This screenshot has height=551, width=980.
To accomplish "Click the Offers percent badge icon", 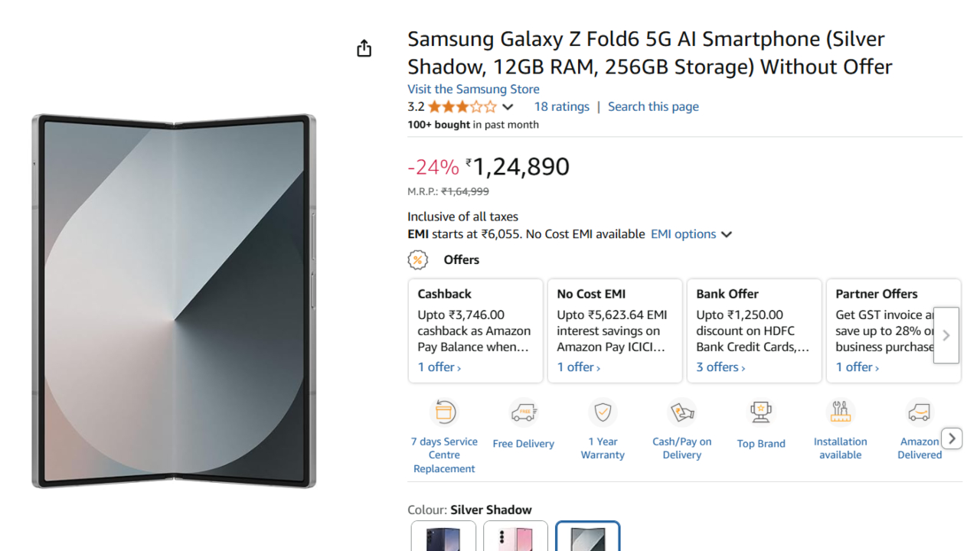I will click(x=417, y=260).
